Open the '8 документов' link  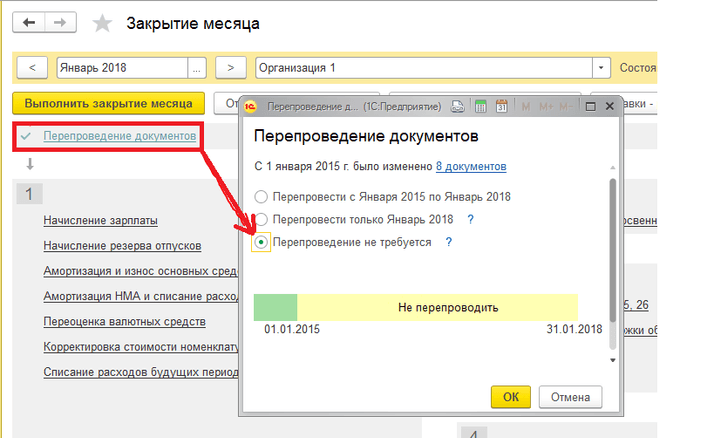[471, 166]
